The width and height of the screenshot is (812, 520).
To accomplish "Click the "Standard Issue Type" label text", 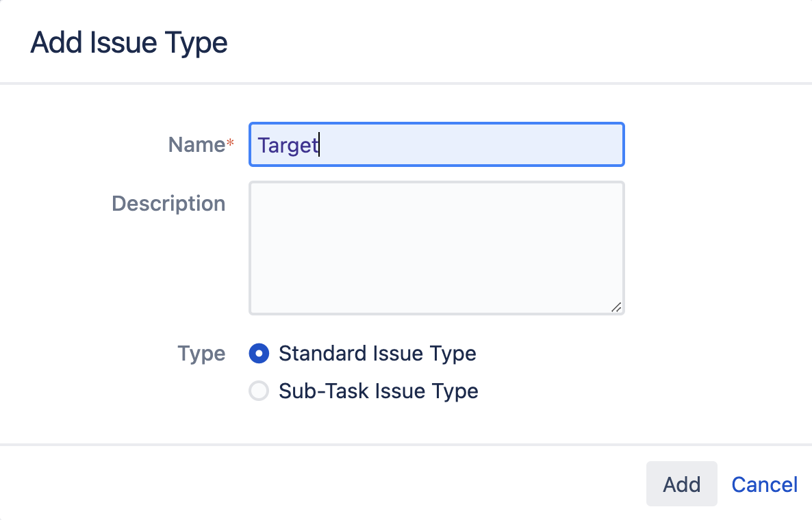I will pyautogui.click(x=377, y=354).
